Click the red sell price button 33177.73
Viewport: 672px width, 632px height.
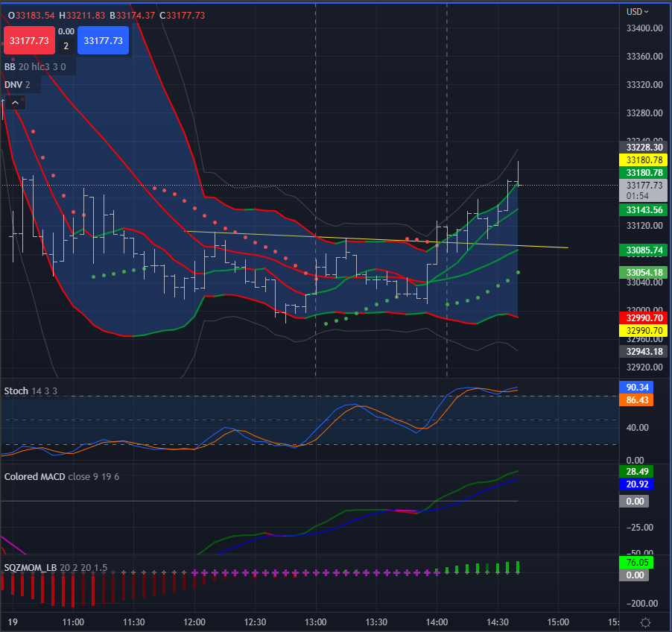tap(29, 40)
